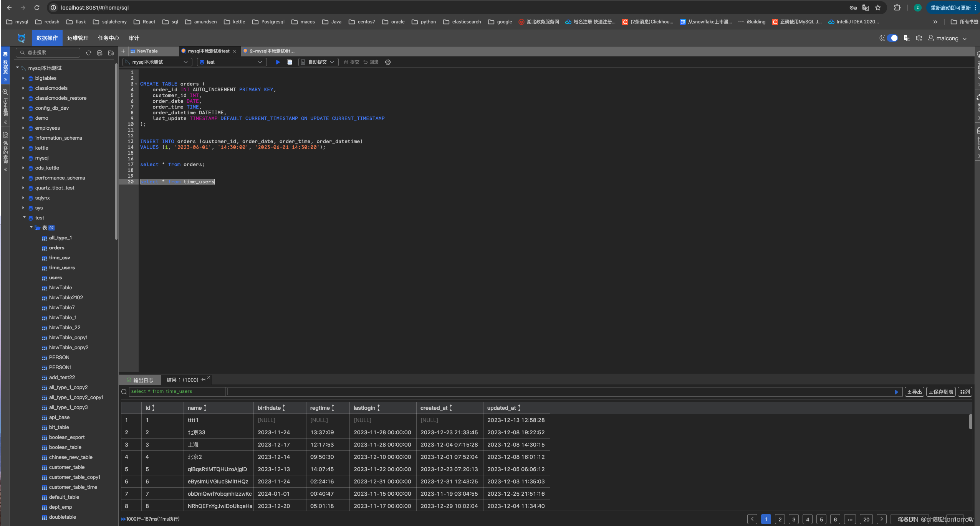Expand the employees database node

(23, 128)
